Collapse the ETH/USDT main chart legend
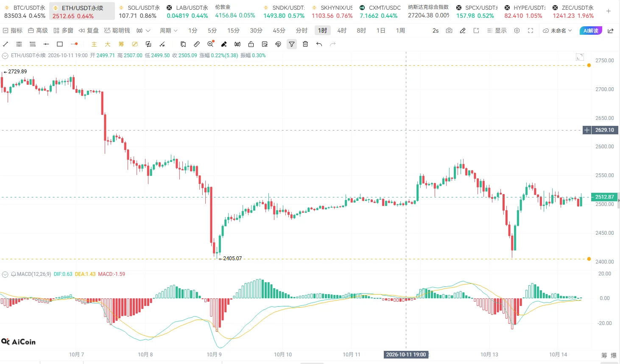Screen dimensions: 620x364 click(5, 56)
